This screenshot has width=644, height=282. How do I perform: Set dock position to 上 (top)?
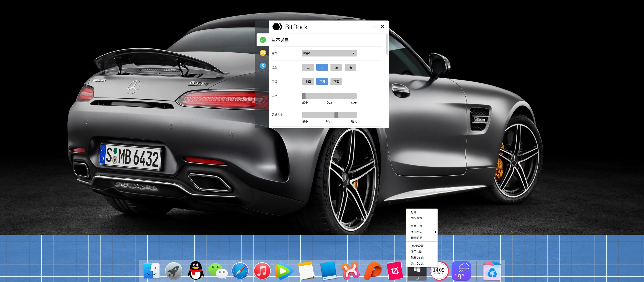point(308,67)
